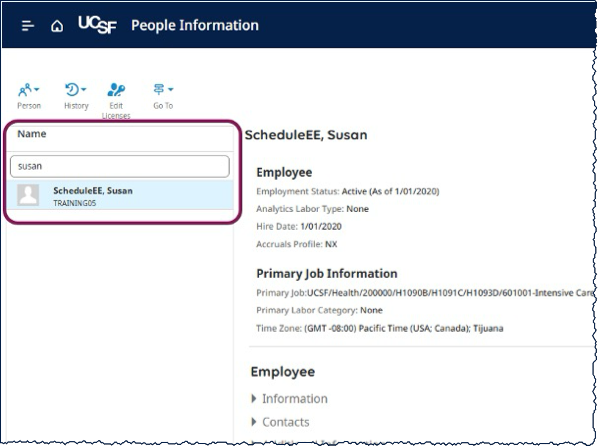Expand the Contacts section

coord(280,422)
